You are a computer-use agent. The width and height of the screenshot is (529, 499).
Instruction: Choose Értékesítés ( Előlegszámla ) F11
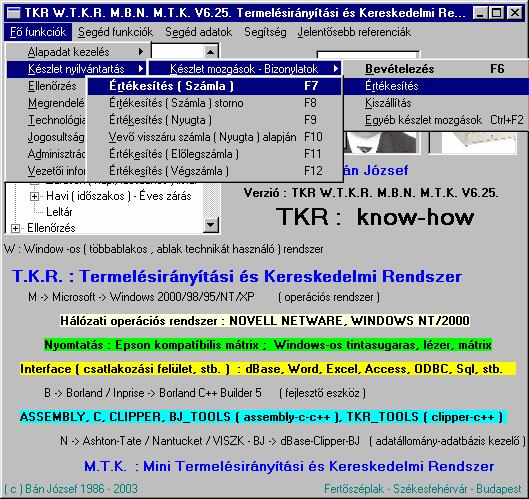215,154
